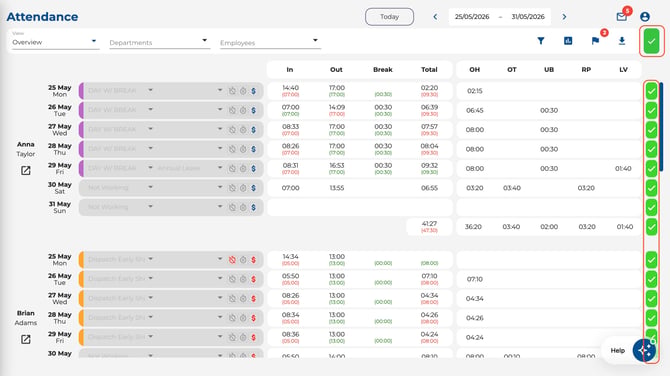Screen dimensions: 670x376
Task: Go to the next week with the right chevron
Action: [x=564, y=17]
